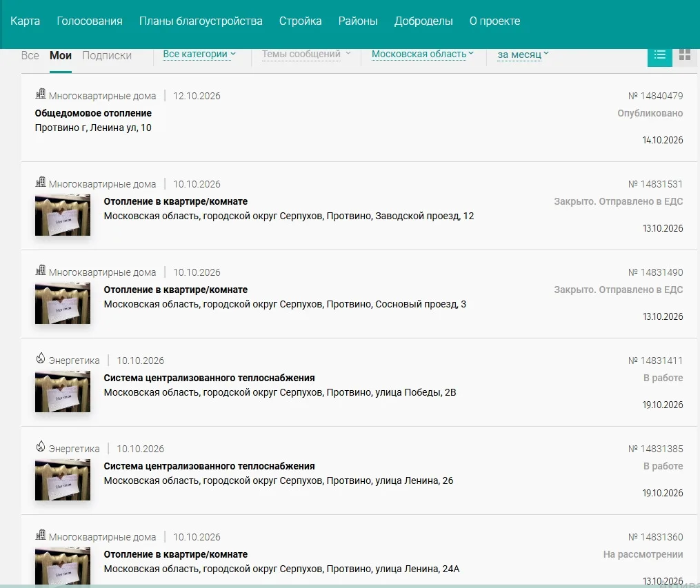The height and width of the screenshot is (588, 700).
Task: Open the 'Районы' menu item
Action: tap(358, 21)
